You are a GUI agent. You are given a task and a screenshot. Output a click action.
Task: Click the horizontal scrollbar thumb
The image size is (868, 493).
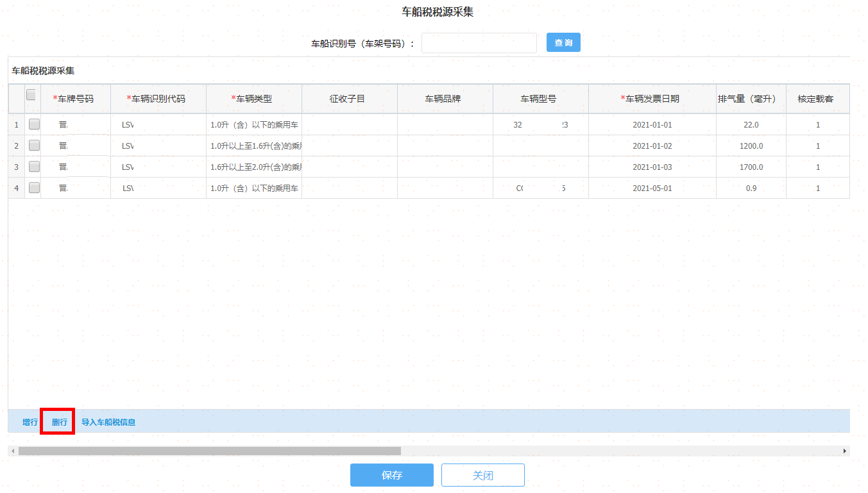click(x=210, y=451)
